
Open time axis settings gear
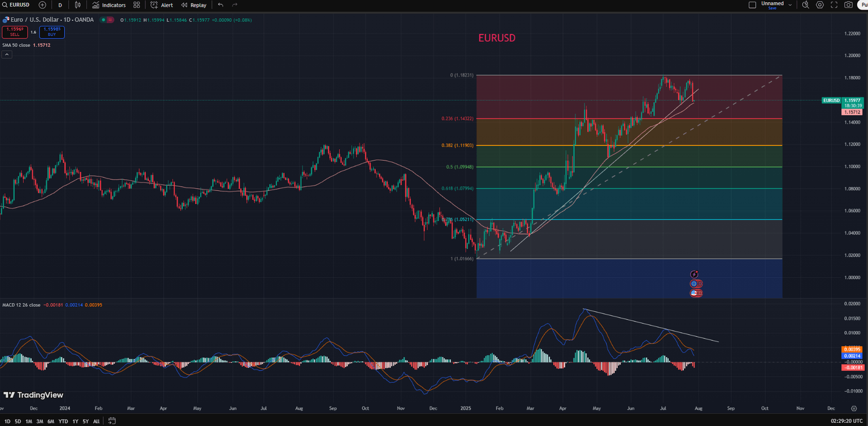[x=854, y=408]
